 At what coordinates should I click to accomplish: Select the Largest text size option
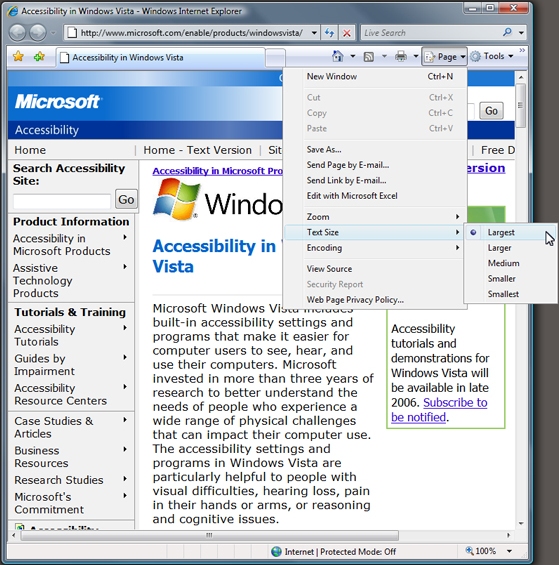point(510,232)
